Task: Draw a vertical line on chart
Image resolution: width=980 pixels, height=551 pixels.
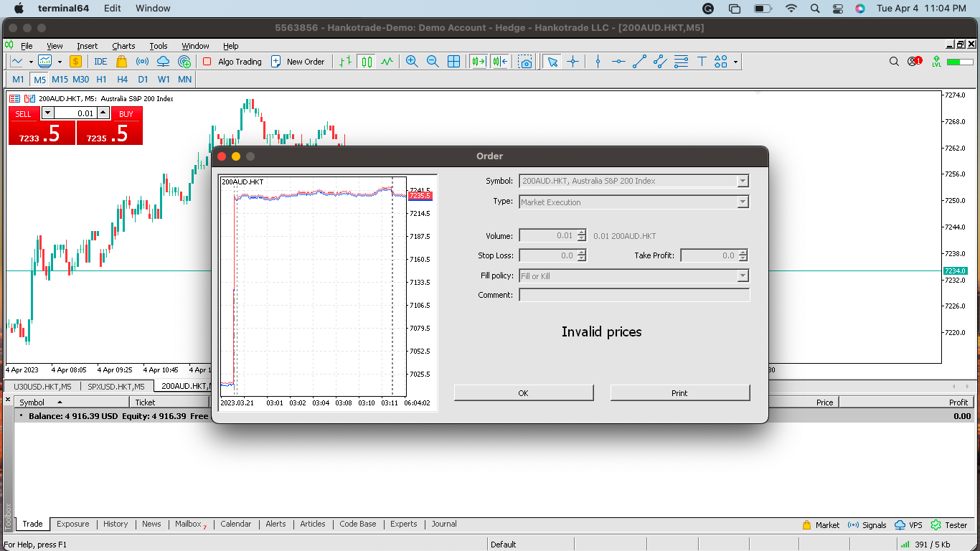Action: point(598,62)
